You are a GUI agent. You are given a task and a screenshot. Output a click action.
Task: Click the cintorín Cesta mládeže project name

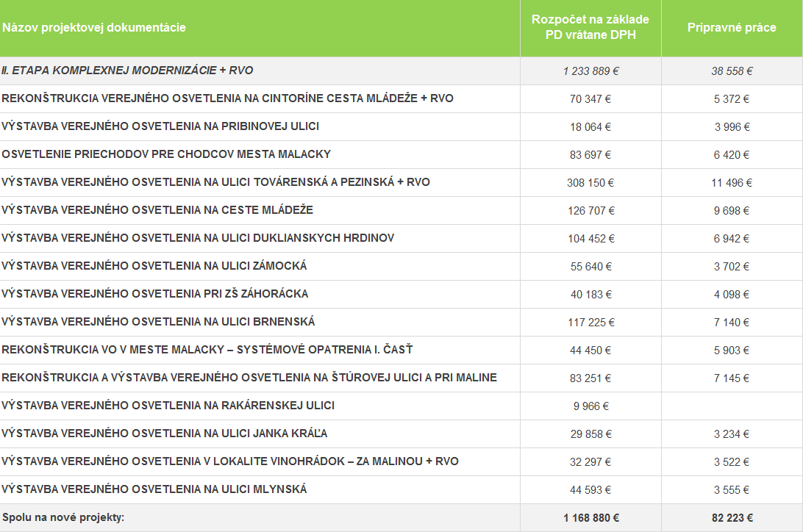point(227,98)
